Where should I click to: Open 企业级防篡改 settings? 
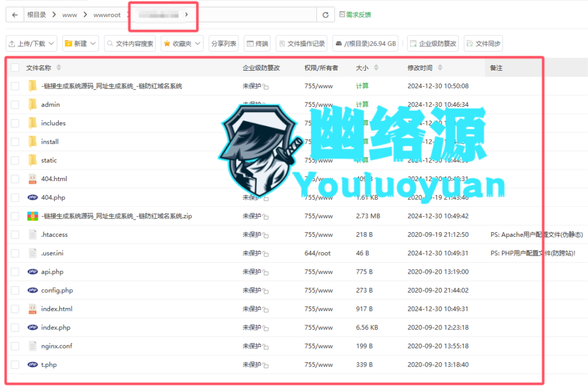pyautogui.click(x=433, y=44)
